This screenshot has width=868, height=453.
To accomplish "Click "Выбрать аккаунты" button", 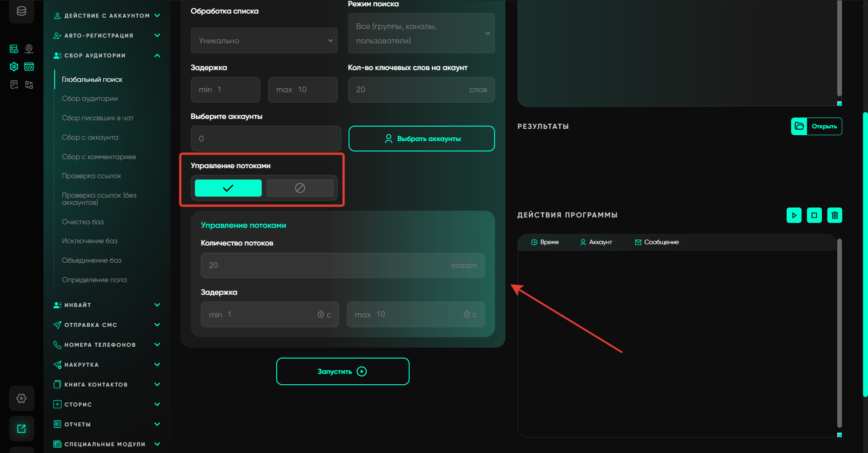I will [421, 139].
